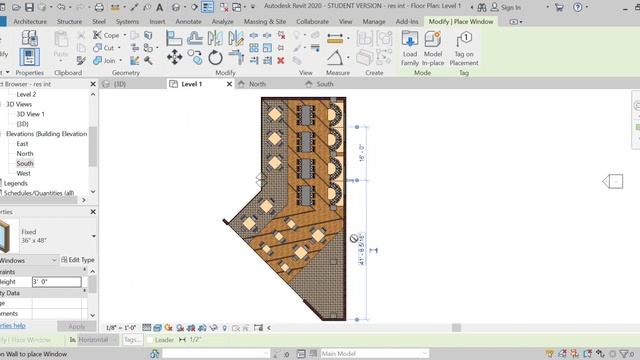Click the Sign In button
Image resolution: width=640 pixels, height=360 pixels.
point(506,7)
